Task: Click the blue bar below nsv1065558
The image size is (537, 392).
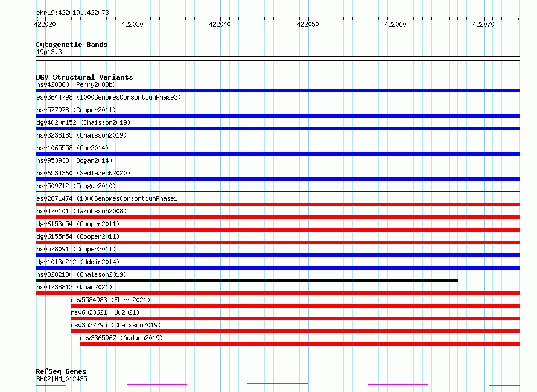Action: click(278, 154)
